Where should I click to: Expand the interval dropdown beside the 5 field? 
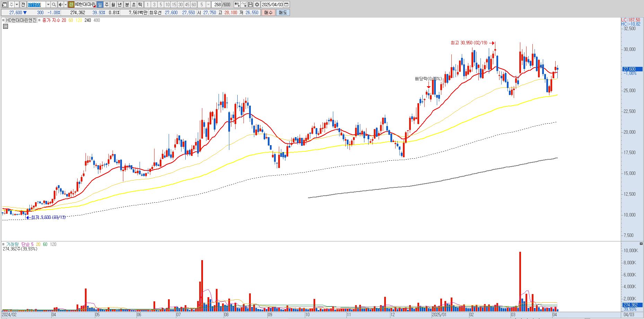[208, 5]
